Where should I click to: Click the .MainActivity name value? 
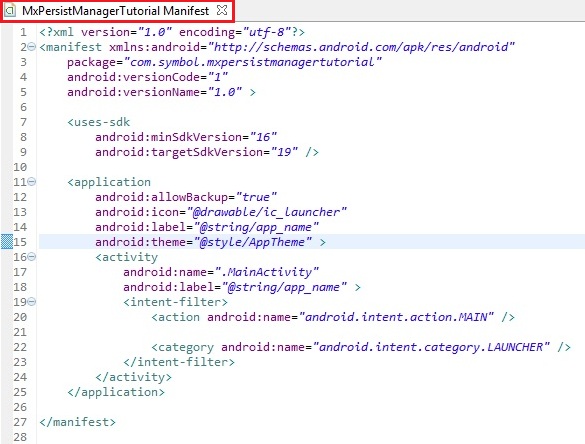click(x=267, y=272)
